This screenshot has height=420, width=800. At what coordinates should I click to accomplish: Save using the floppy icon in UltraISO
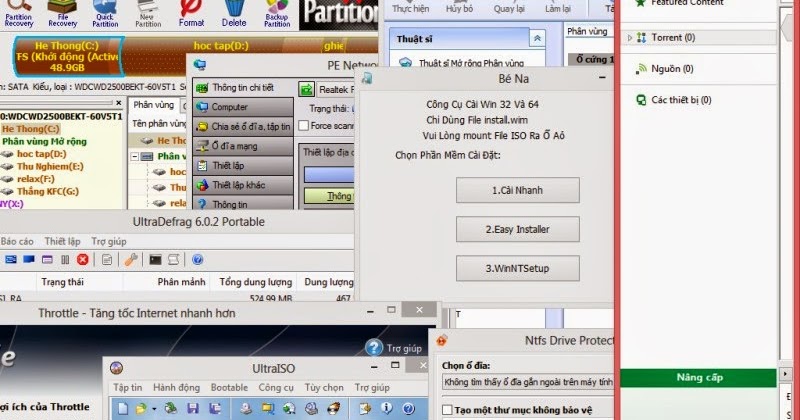tap(192, 408)
